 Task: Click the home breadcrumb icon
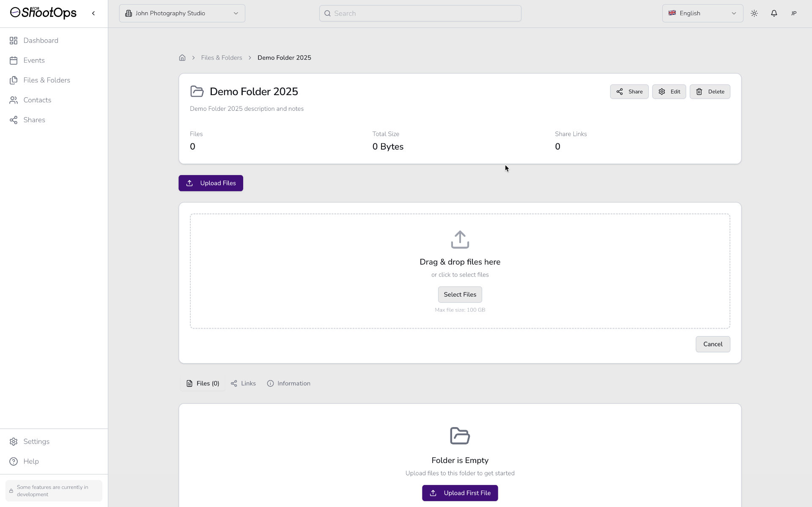(182, 58)
